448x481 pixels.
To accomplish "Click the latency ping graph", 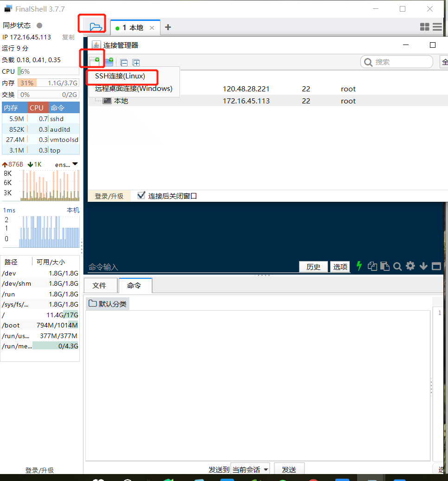I will pos(49,231).
